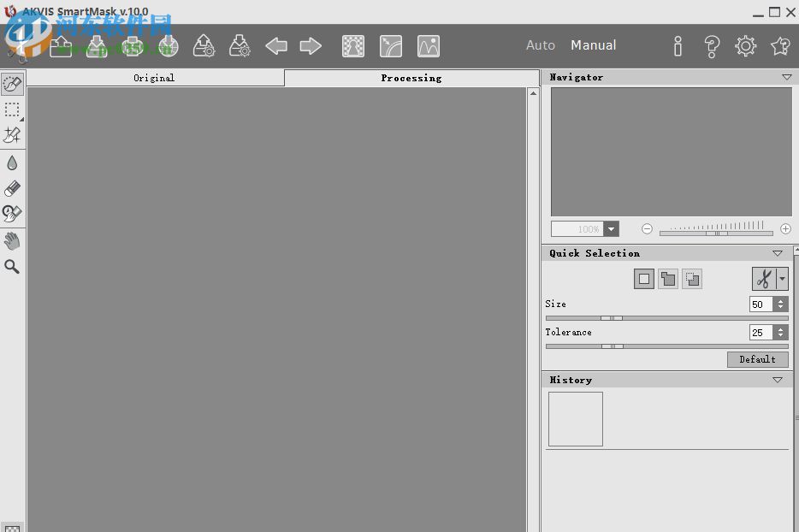799x532 pixels.
Task: Switch to Manual mode
Action: point(593,45)
